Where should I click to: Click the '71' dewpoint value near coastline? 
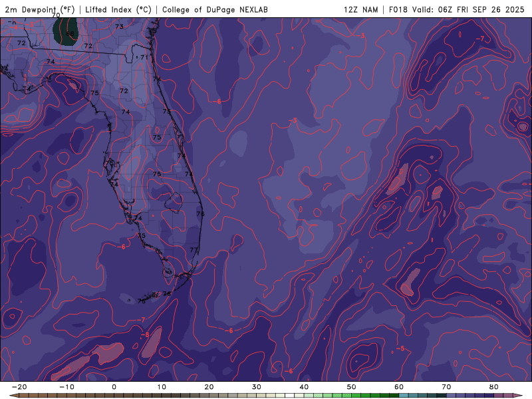pos(144,57)
